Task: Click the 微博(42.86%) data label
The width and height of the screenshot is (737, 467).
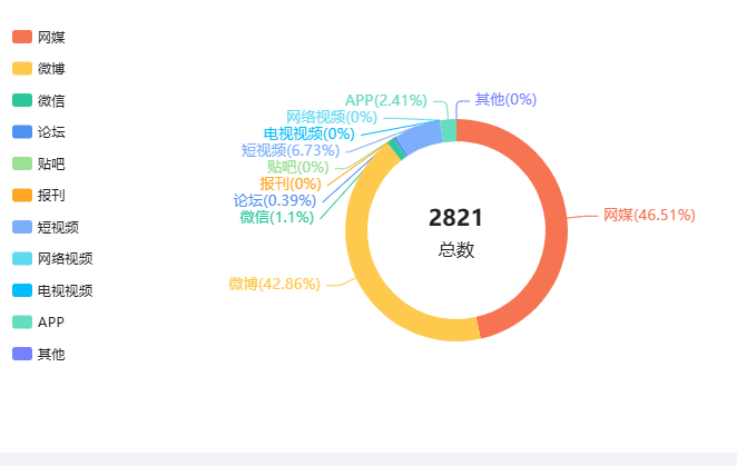Action: pos(274,283)
